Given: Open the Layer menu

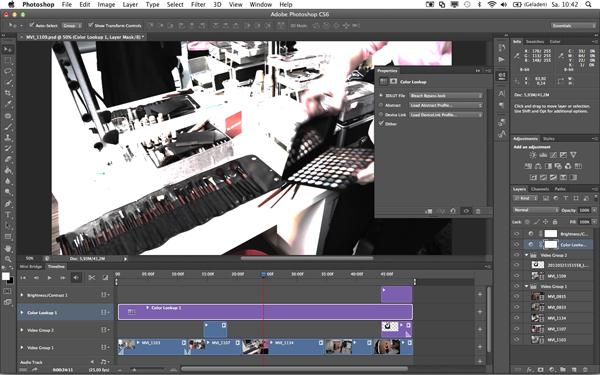Looking at the screenshot, I should pyautogui.click(x=130, y=5).
